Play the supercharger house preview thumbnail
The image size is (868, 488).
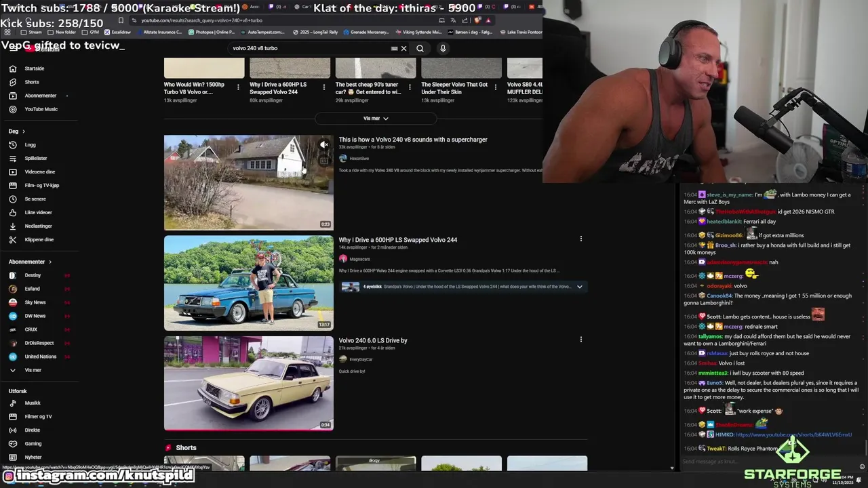[248, 183]
